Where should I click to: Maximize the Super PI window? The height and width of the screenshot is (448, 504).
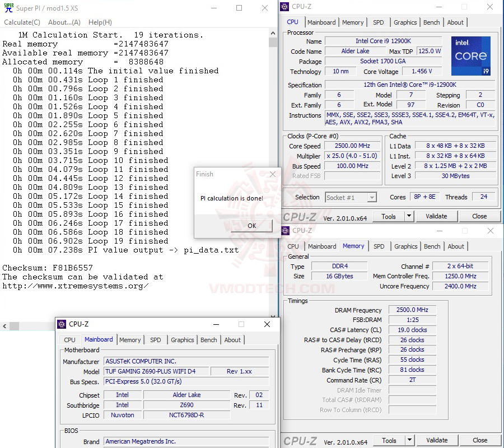click(x=239, y=8)
